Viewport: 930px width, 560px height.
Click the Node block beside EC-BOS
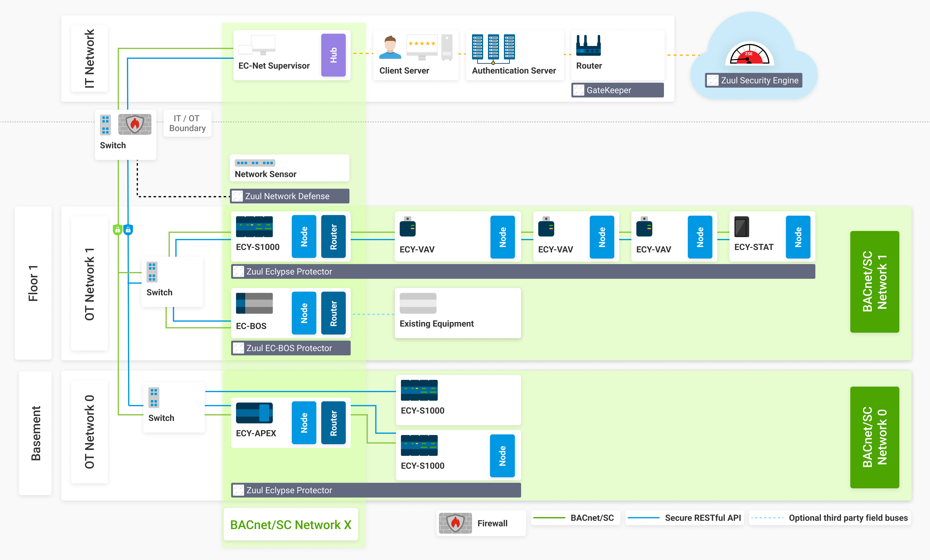click(304, 313)
